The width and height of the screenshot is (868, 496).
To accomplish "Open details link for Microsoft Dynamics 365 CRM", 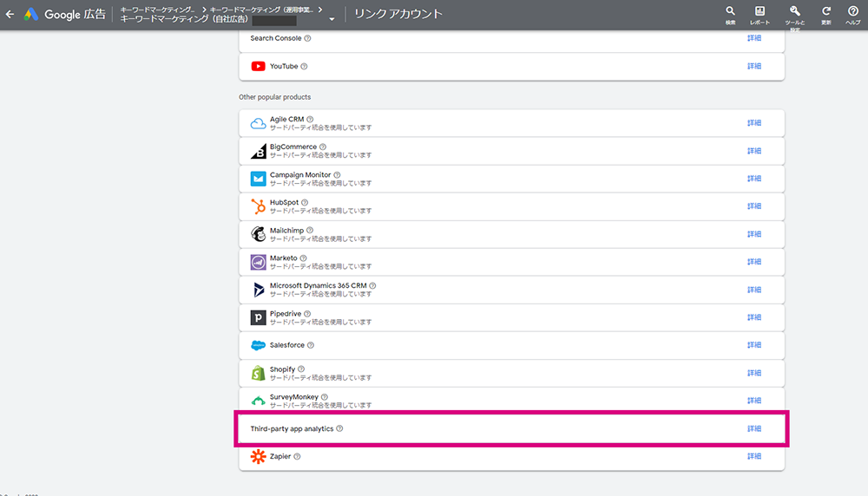I will [754, 290].
